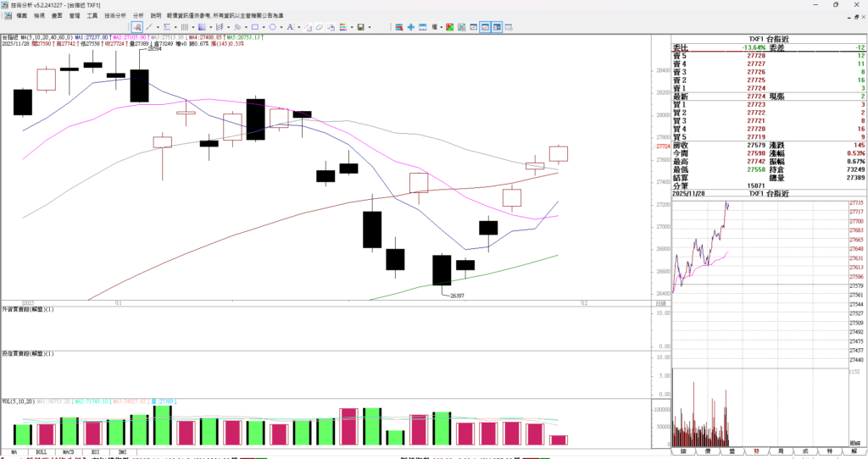Select the text annotation 'A' tool
The width and height of the screenshot is (868, 459).
click(x=291, y=27)
